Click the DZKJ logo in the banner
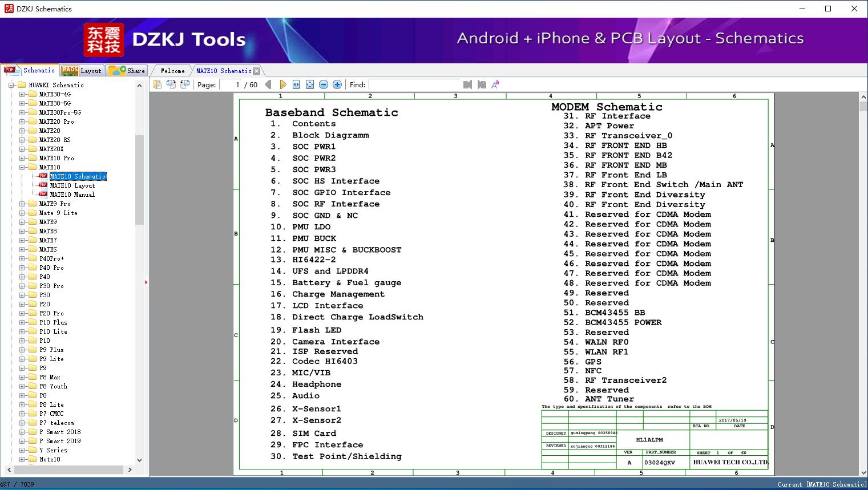Viewport: 868px width, 490px height. pos(104,40)
